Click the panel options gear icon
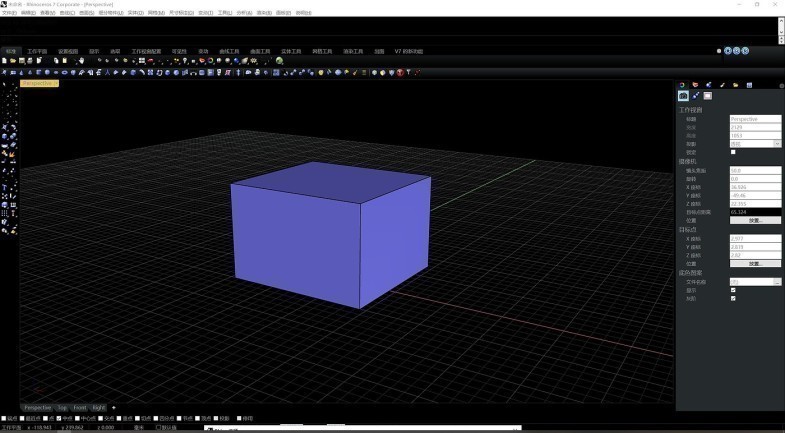The image size is (785, 433). point(781,85)
